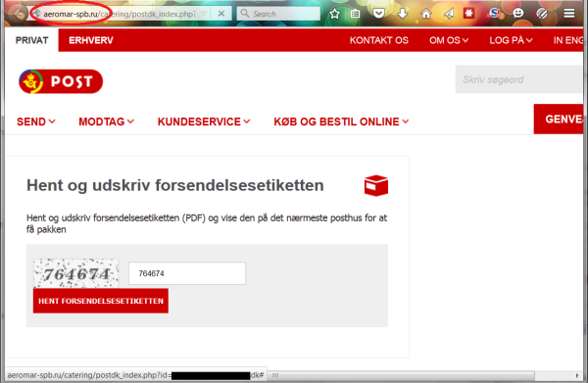Click the browser back arrow button

coord(19,14)
